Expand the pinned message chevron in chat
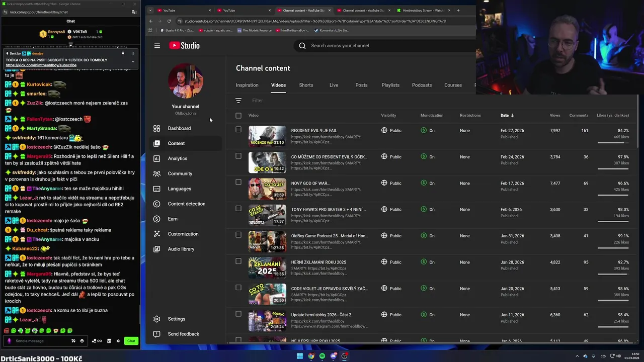The width and height of the screenshot is (644, 362). click(x=133, y=61)
